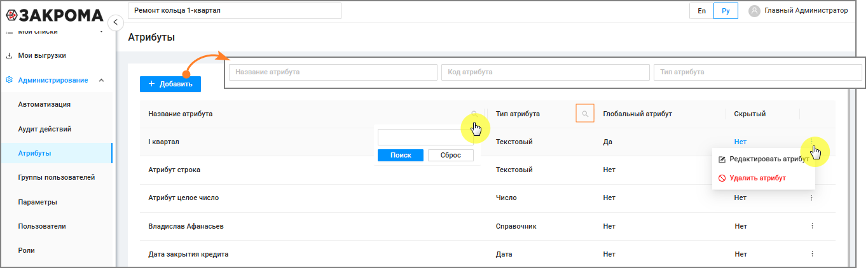868x268 pixels.
Task: Open actions menu for Дата закрытия кредита row
Action: tap(811, 254)
